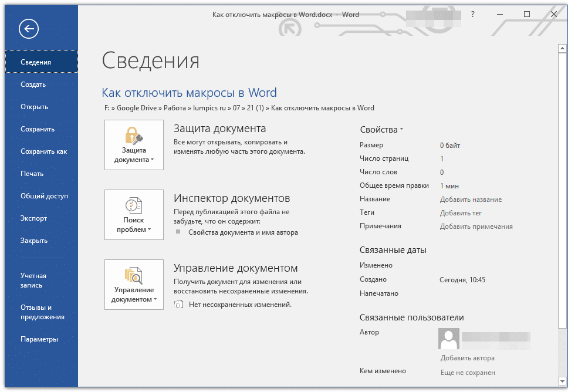Click the inspector icon next to document properties warning
568x392 pixels.
point(179,231)
